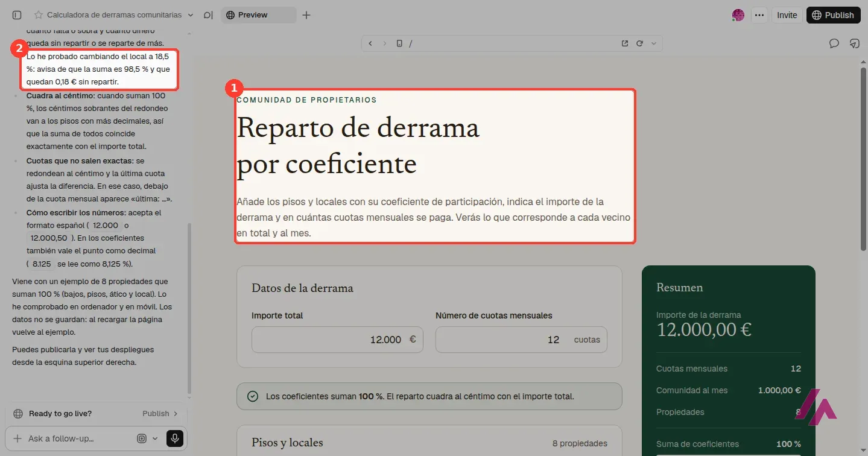This screenshot has width=868, height=456.
Task: Reload the preview page
Action: pos(639,43)
